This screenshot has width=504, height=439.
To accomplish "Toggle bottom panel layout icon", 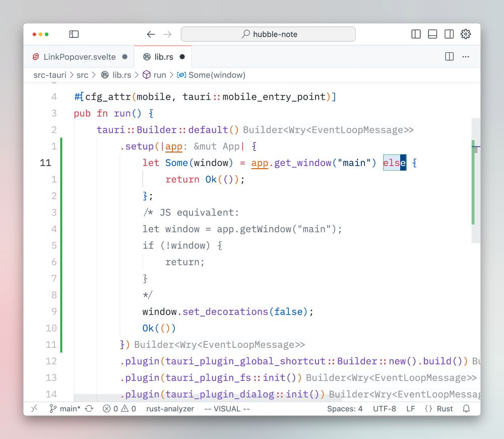I will [432, 34].
